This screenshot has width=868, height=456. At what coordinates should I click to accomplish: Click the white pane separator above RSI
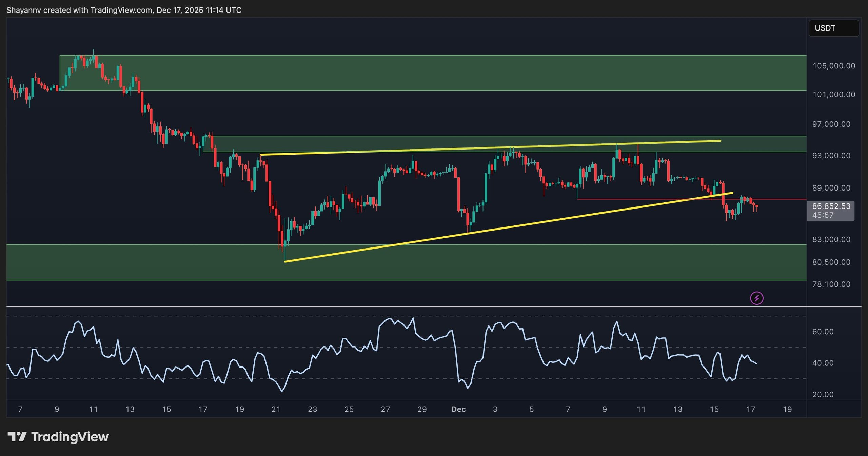click(x=407, y=306)
